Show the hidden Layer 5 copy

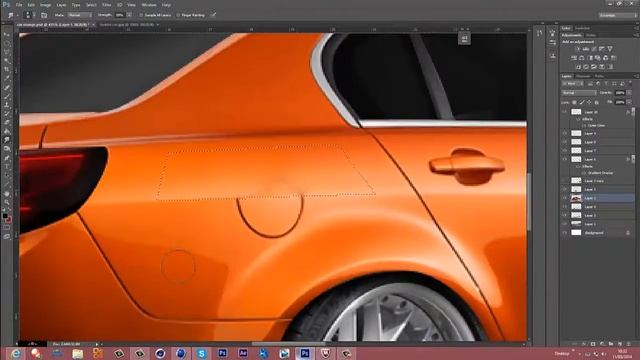point(564,180)
